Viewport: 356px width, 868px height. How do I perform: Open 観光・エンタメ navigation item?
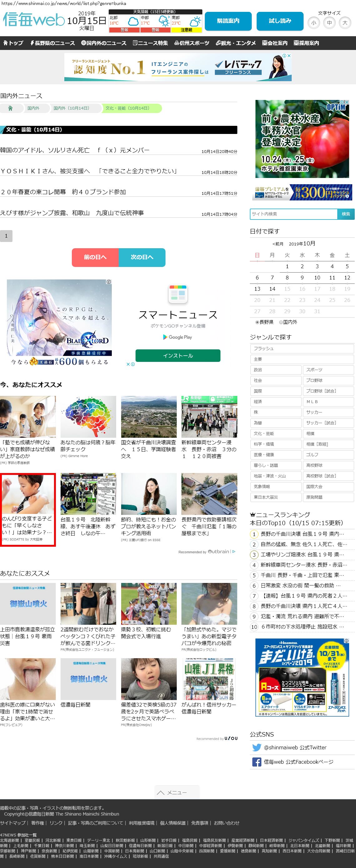(x=236, y=43)
